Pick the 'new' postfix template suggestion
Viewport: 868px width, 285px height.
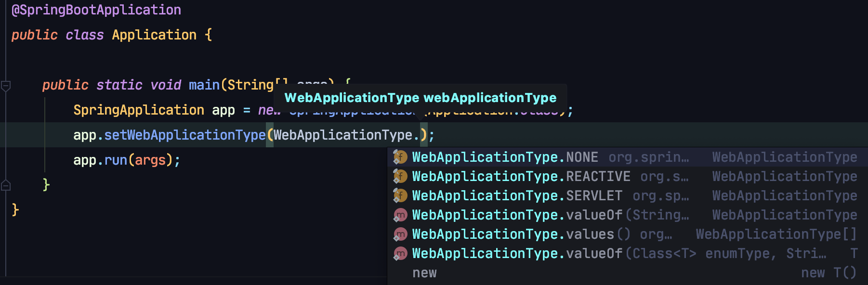coord(628,272)
